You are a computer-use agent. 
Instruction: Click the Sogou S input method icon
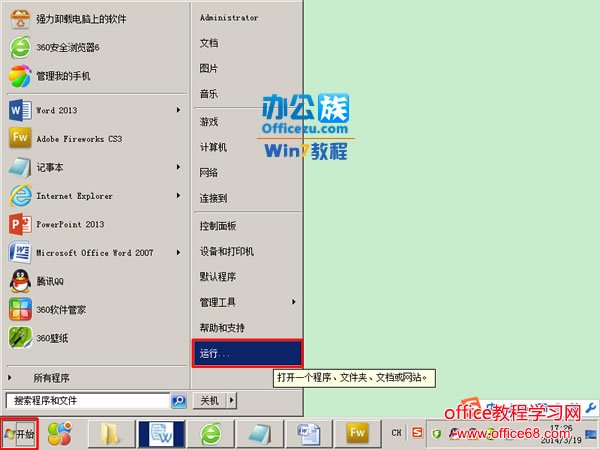[417, 433]
